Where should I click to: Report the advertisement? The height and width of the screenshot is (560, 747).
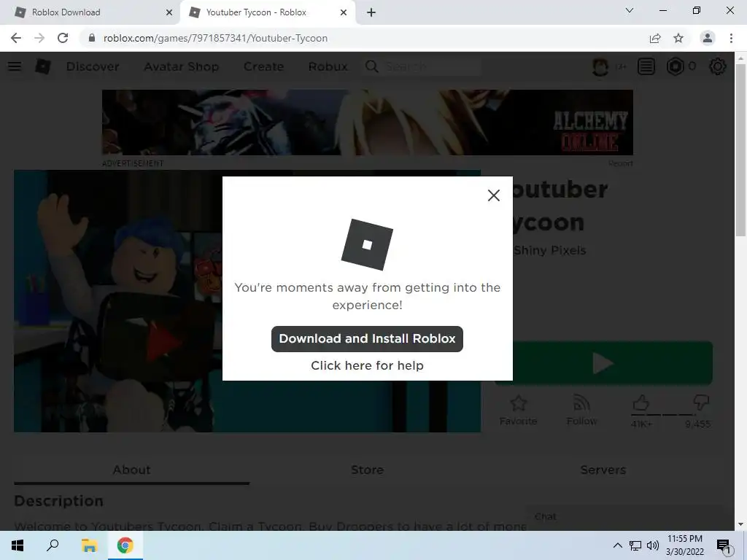[x=620, y=163]
